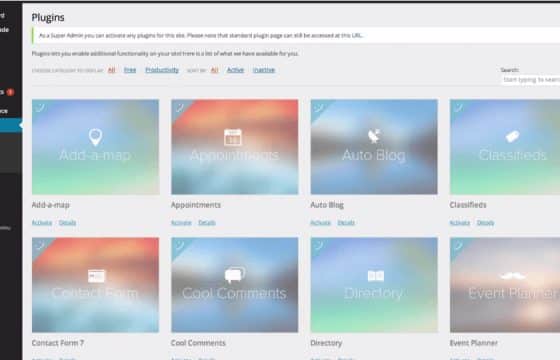This screenshot has width=560, height=360.
Task: Sort plugins by Active
Action: tap(235, 70)
